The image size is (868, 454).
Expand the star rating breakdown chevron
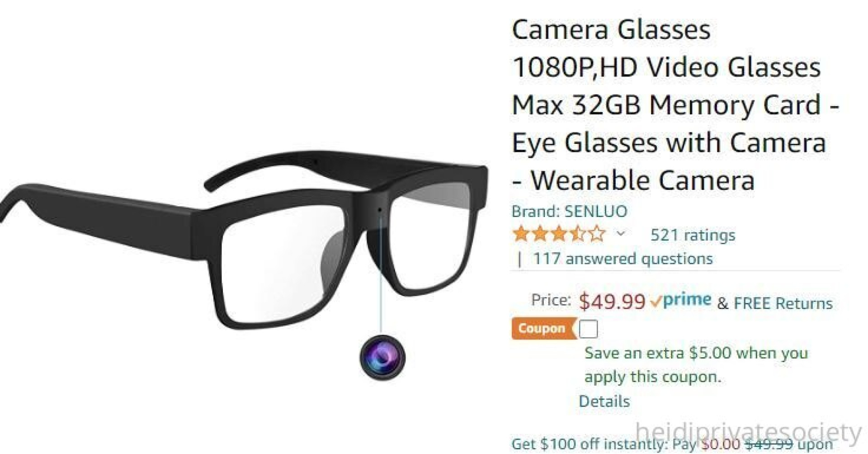[621, 234]
